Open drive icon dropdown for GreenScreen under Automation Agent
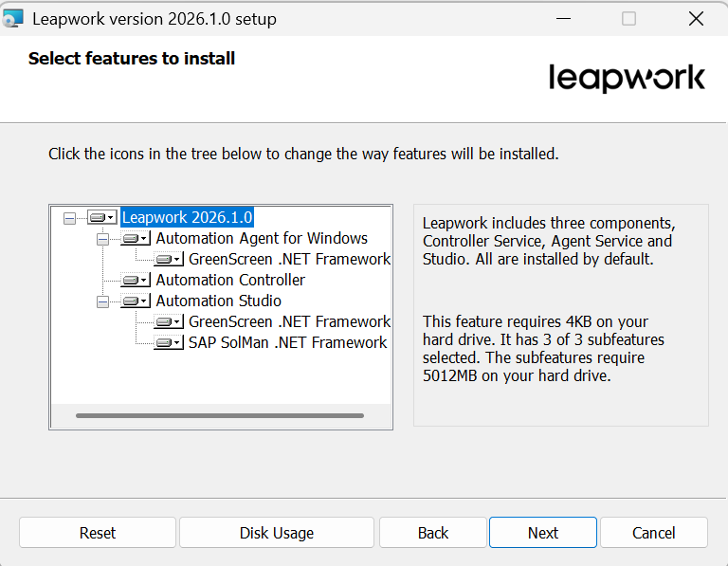Screen dimensions: 728x566 [x=169, y=259]
